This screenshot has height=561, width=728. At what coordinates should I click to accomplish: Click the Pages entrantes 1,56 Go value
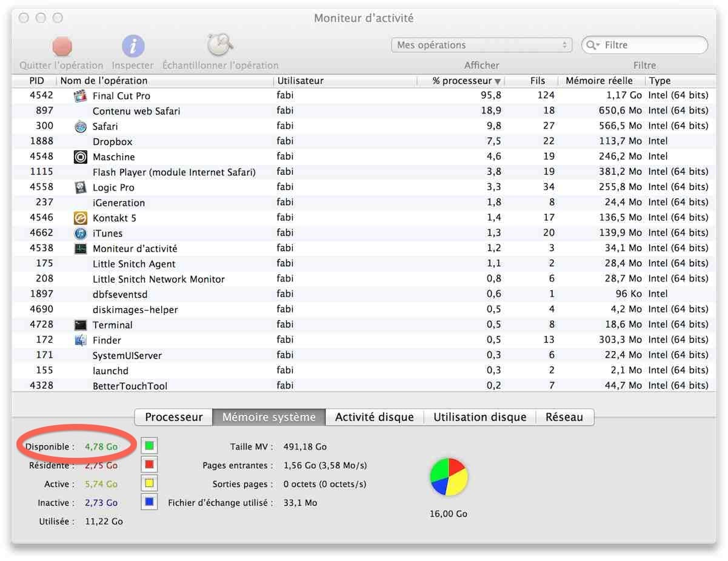(326, 466)
